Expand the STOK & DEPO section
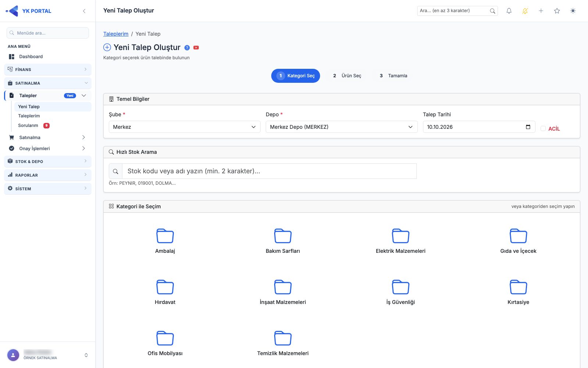The height and width of the screenshot is (368, 588). pos(48,162)
